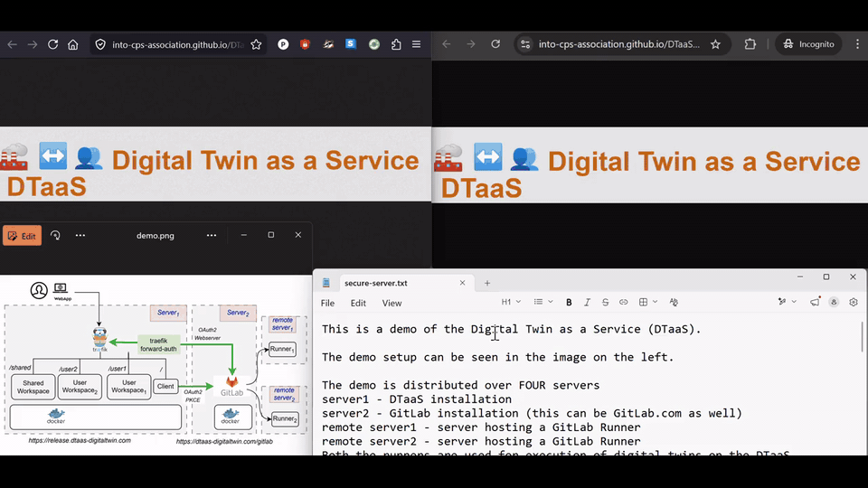Insert a link with the link icon

point(623,302)
